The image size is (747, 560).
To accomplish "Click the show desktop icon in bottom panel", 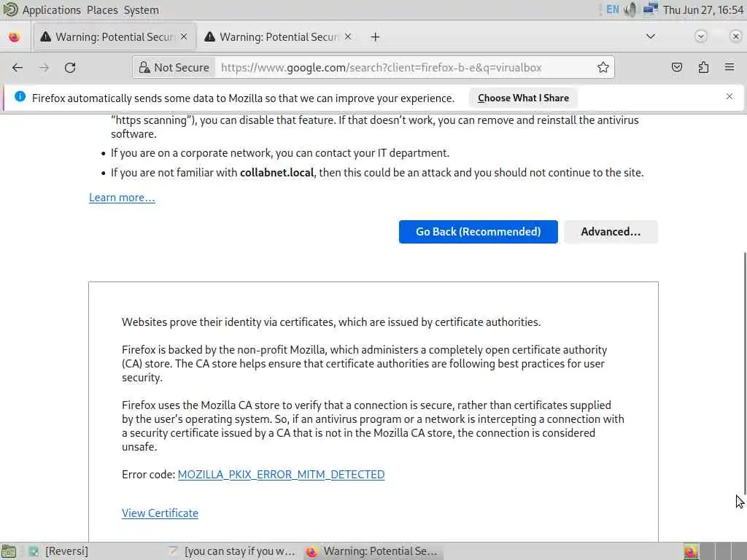I will [9, 551].
